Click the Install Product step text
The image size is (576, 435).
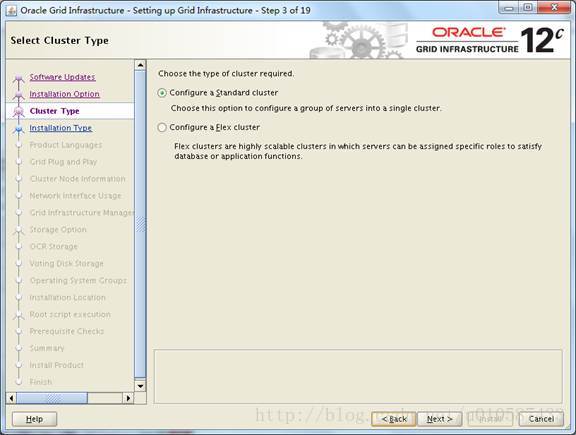click(57, 365)
